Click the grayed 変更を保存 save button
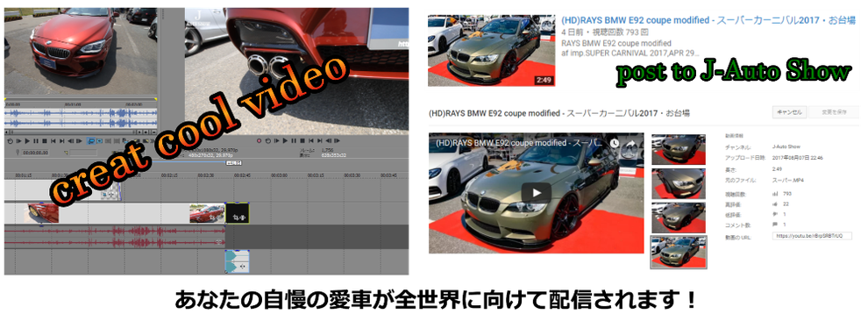Image resolution: width=868 pixels, height=321 pixels. coord(834,112)
